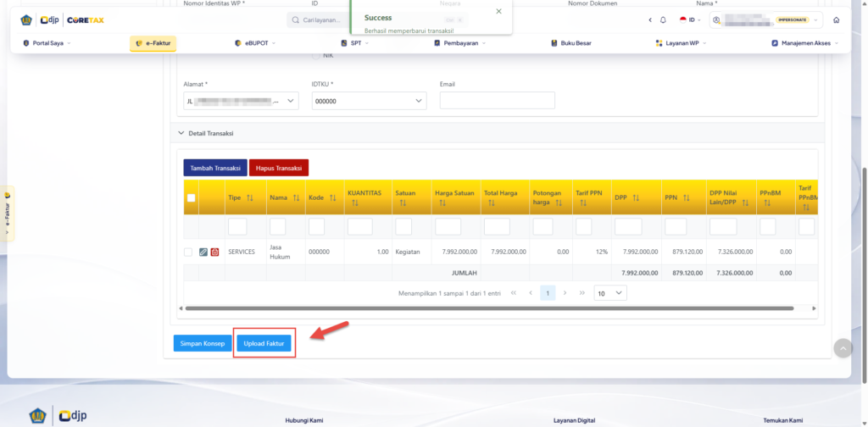Open the Alamat dropdown
The width and height of the screenshot is (868, 427).
pyautogui.click(x=241, y=101)
